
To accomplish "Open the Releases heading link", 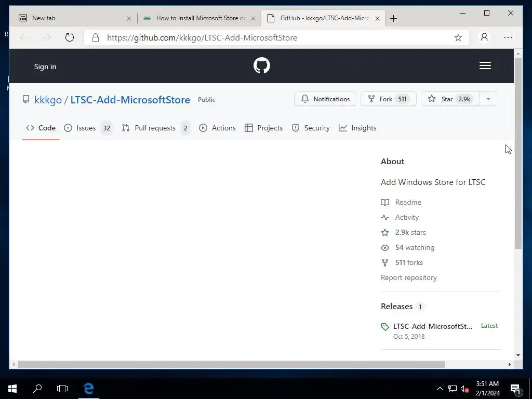I will tap(403, 307).
